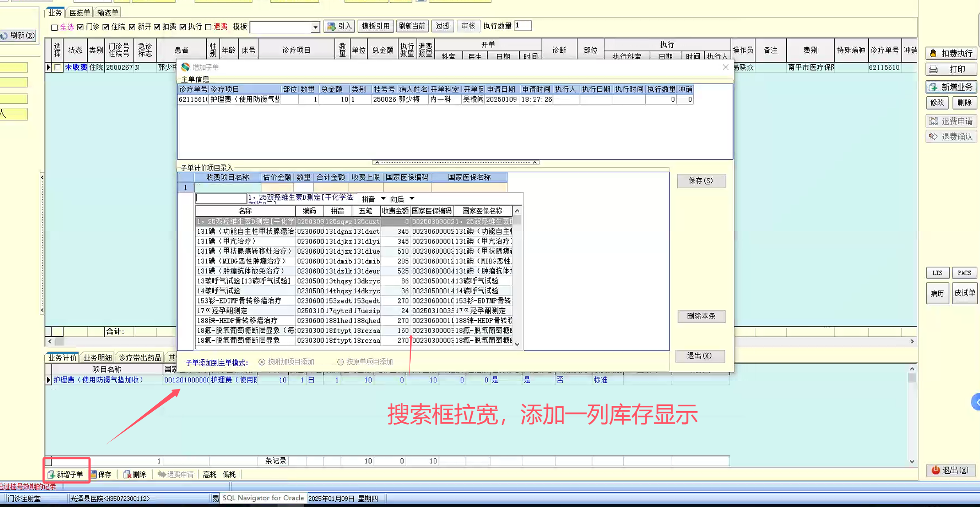Expand the 拼音 search mode dropdown

click(383, 199)
